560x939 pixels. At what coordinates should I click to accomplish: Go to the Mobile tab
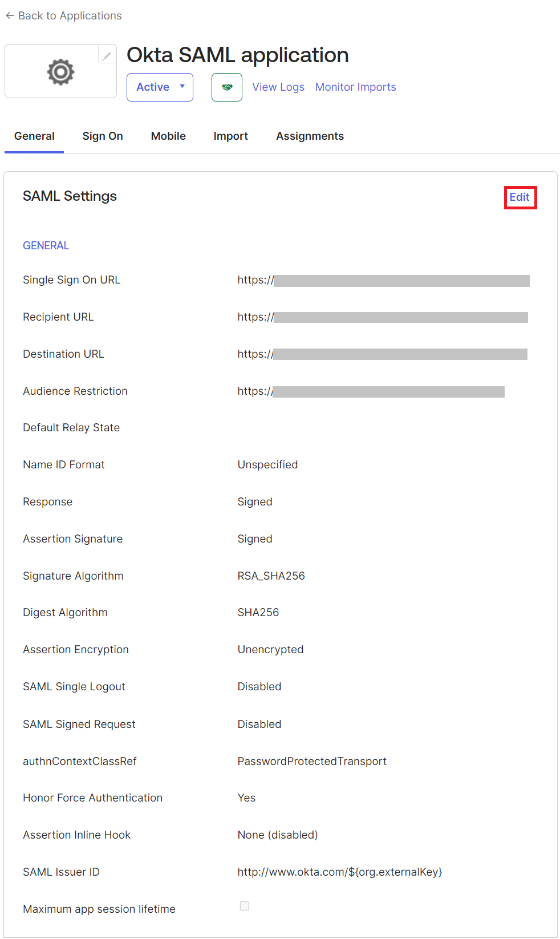pyautogui.click(x=168, y=136)
